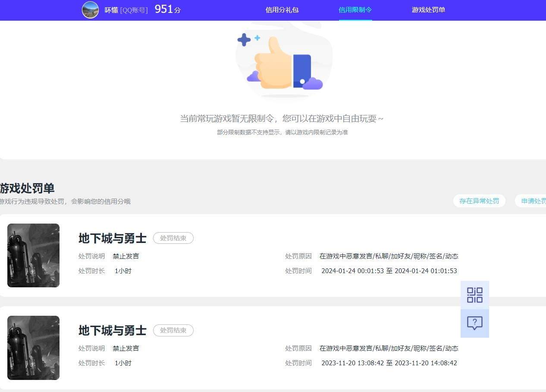Image resolution: width=546 pixels, height=392 pixels.
Task: Click penalty time 2023-11-20 13:08:42 至 2023-11-20 14:08:42
Action: (389, 363)
